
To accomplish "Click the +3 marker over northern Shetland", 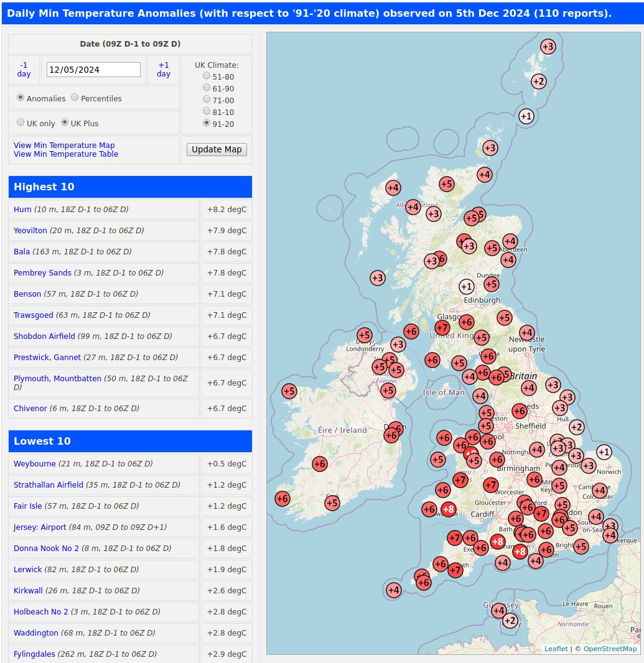I will point(548,47).
